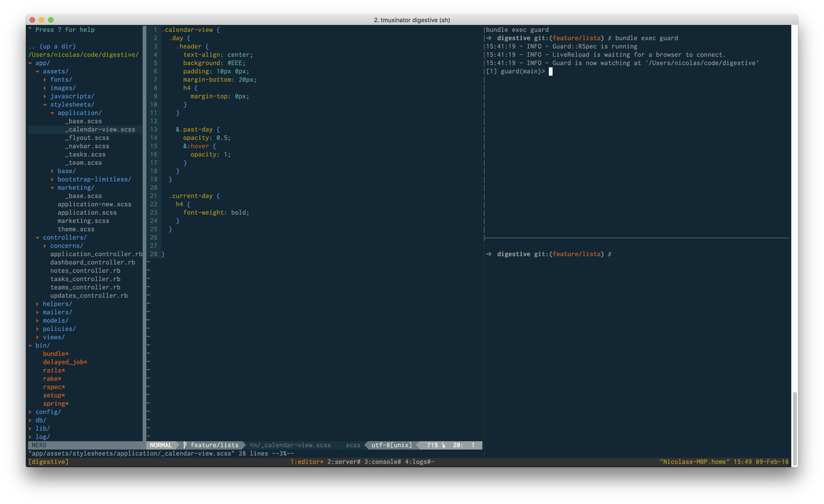Image resolution: width=824 pixels, height=504 pixels.
Task: Expand the javascripts/ folder
Action: tap(45, 96)
